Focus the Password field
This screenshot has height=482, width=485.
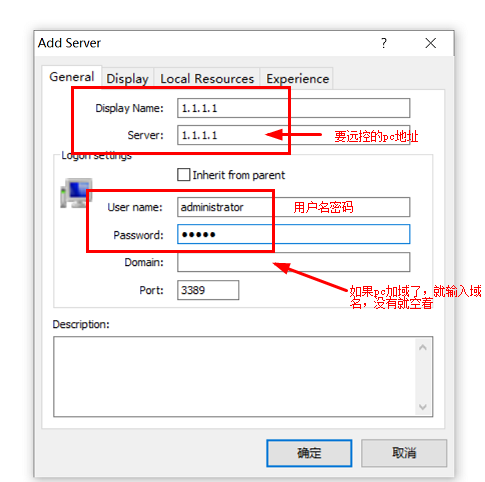(x=293, y=234)
